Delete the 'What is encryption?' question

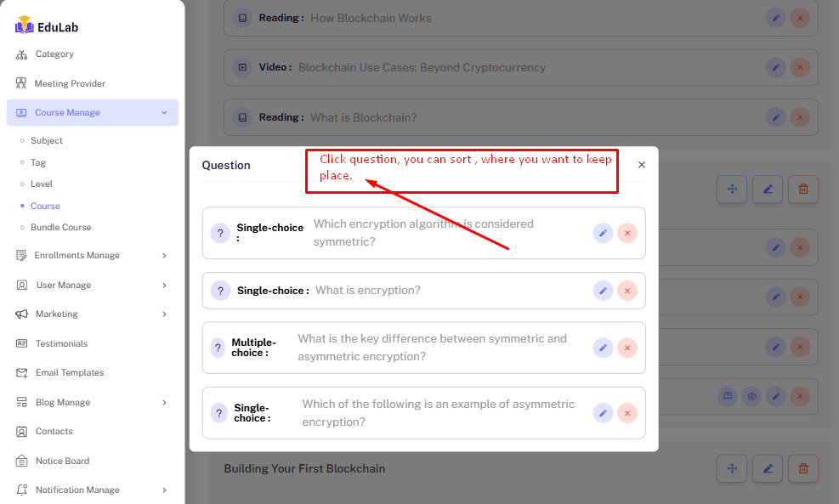tap(627, 291)
